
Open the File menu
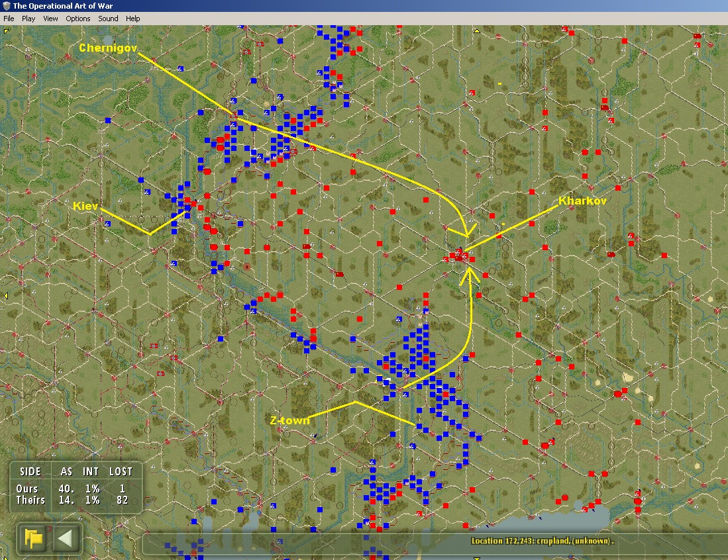coord(9,19)
